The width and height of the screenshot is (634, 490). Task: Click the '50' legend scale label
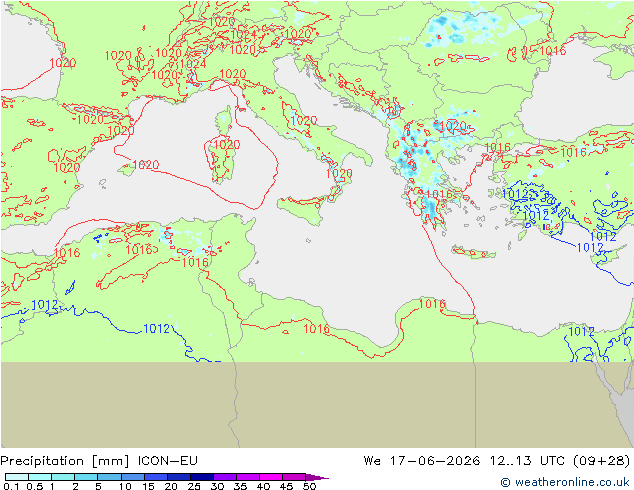click(x=309, y=486)
